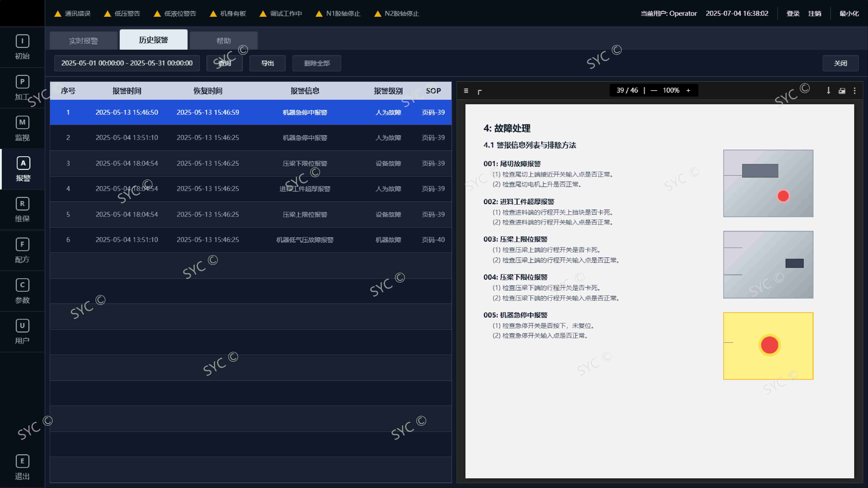Select the 参数 parameters icon
This screenshot has height=488, width=868.
(22, 285)
